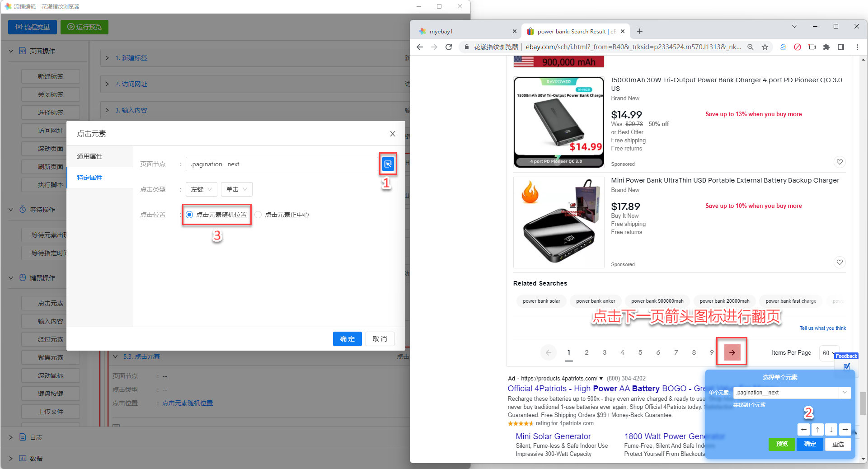Reload the eBay page

(449, 47)
